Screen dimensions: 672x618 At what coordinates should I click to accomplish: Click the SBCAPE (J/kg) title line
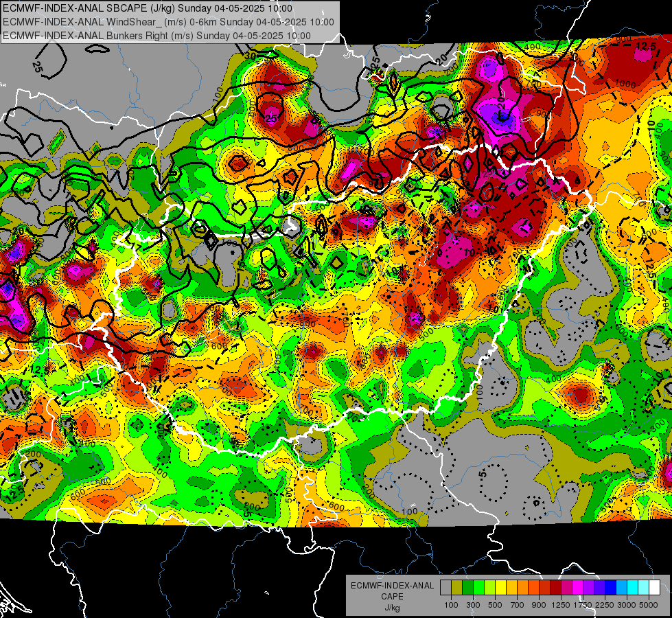[x=148, y=8]
